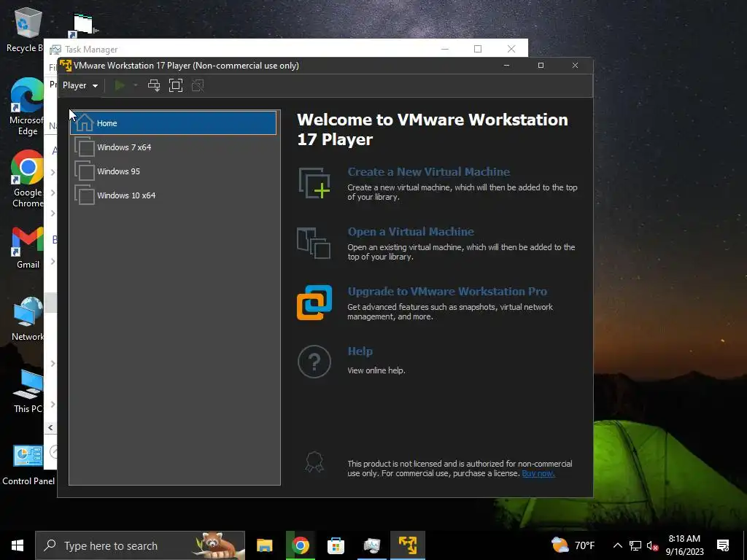The image size is (747, 560).
Task: Maximize the Task Manager window
Action: pyautogui.click(x=478, y=49)
